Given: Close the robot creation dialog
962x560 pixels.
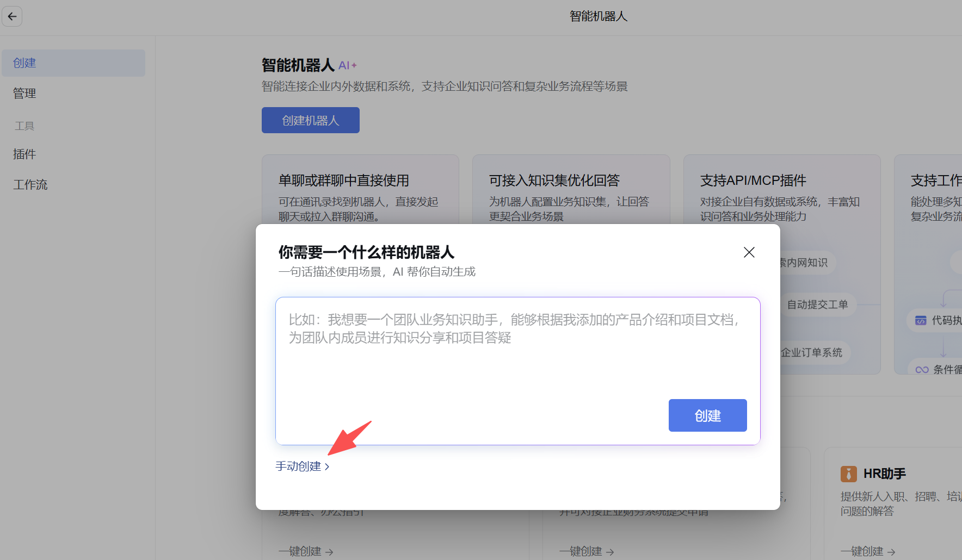Looking at the screenshot, I should pyautogui.click(x=749, y=252).
